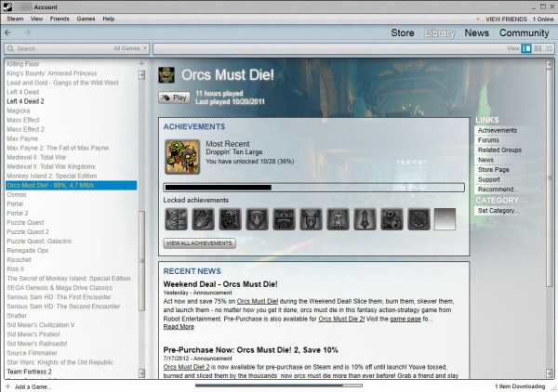Select tenth locked achievement shield icon
Viewport: 558px width, 392px height.
coord(418,219)
